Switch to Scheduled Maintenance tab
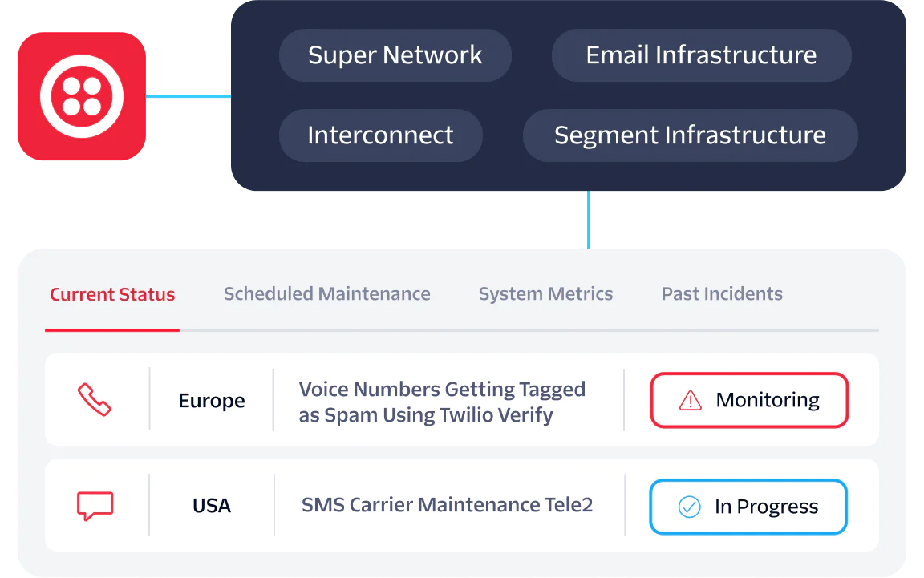This screenshot has width=924, height=578. pos(326,294)
